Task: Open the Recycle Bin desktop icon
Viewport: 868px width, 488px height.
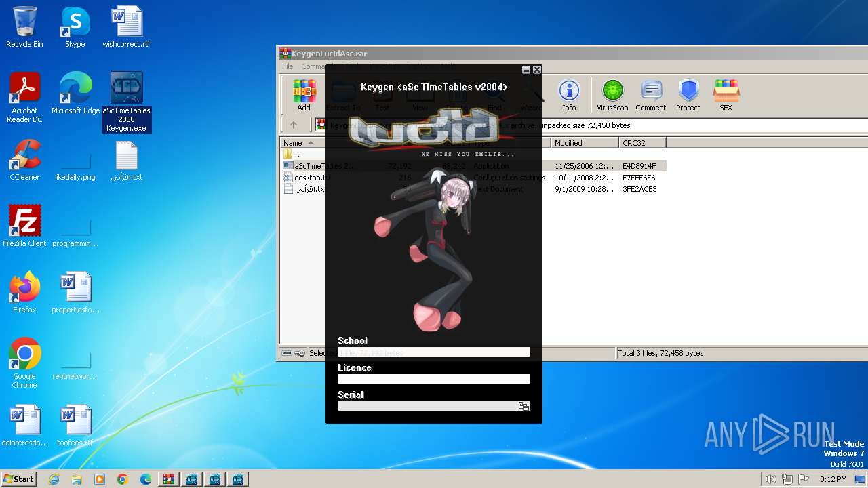Action: [24, 27]
